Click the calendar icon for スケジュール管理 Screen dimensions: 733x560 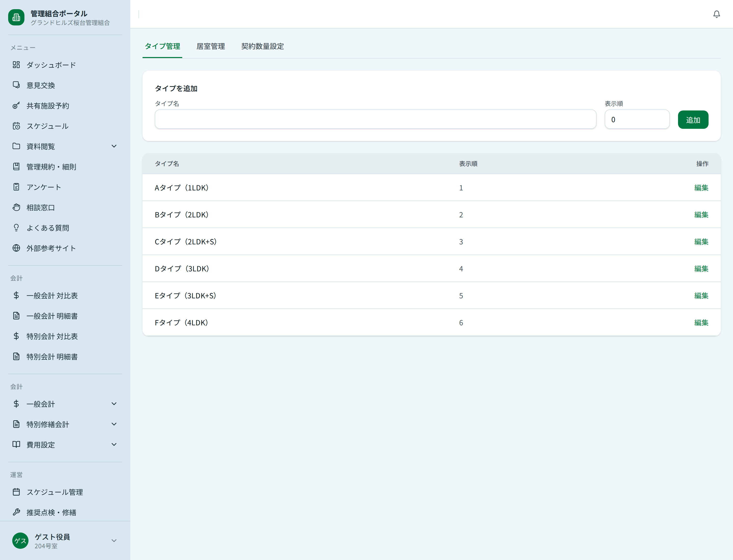16,492
